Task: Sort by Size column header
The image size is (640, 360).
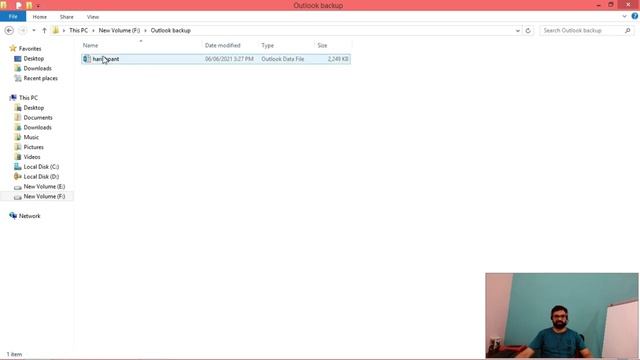Action: point(322,45)
